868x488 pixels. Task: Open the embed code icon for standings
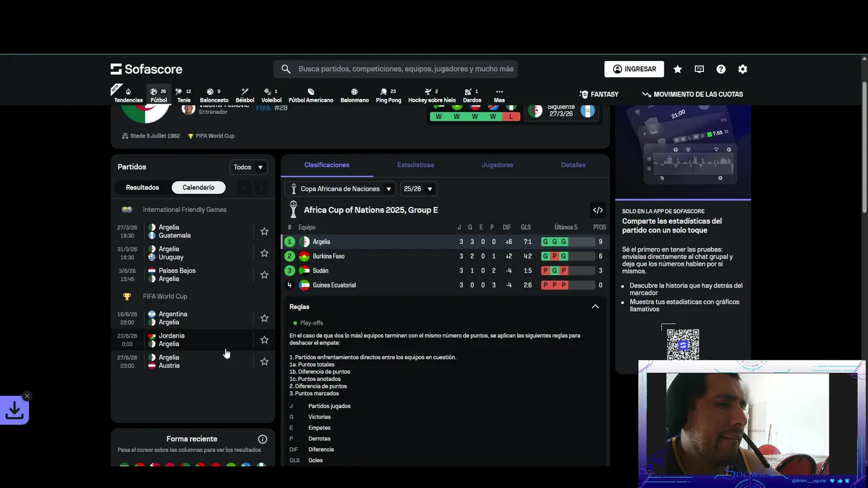tap(597, 210)
